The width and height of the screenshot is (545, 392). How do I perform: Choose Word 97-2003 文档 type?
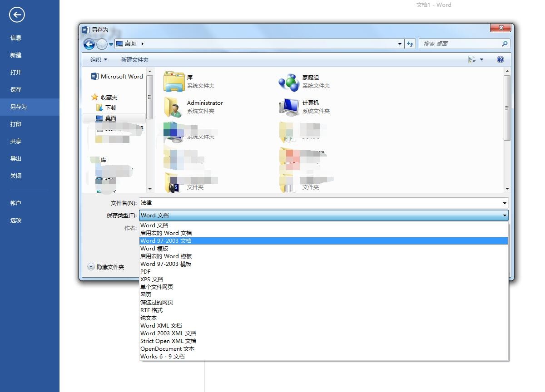(323, 240)
